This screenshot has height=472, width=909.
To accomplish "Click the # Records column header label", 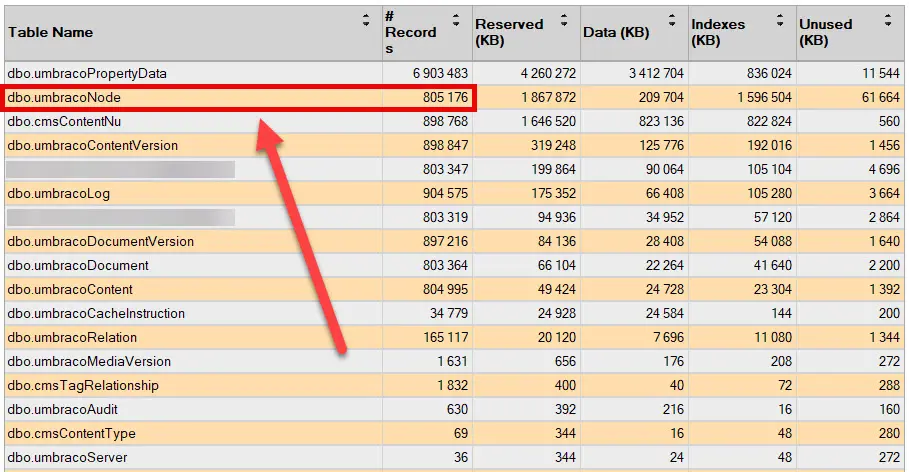I will (x=410, y=32).
